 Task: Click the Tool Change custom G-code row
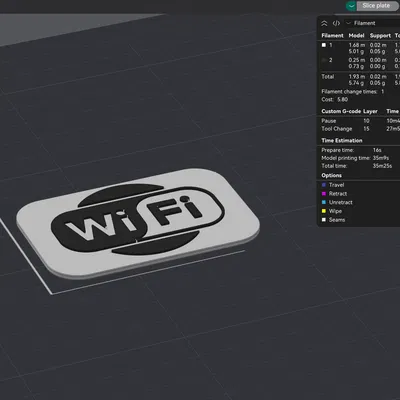tap(360, 129)
